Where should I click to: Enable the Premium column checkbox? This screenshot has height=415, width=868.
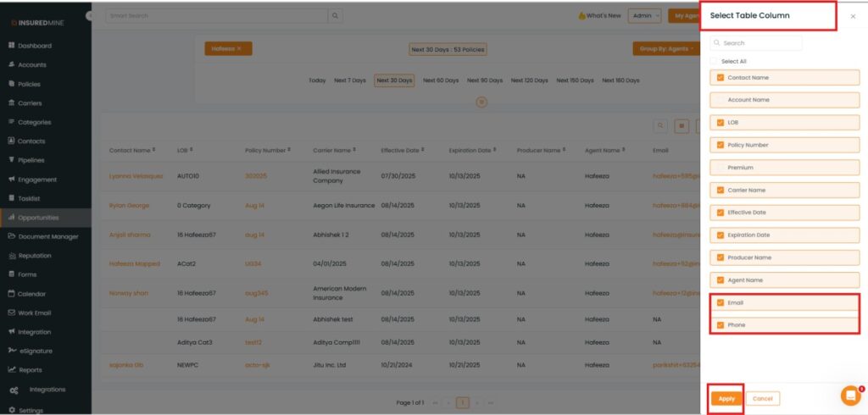click(x=721, y=168)
